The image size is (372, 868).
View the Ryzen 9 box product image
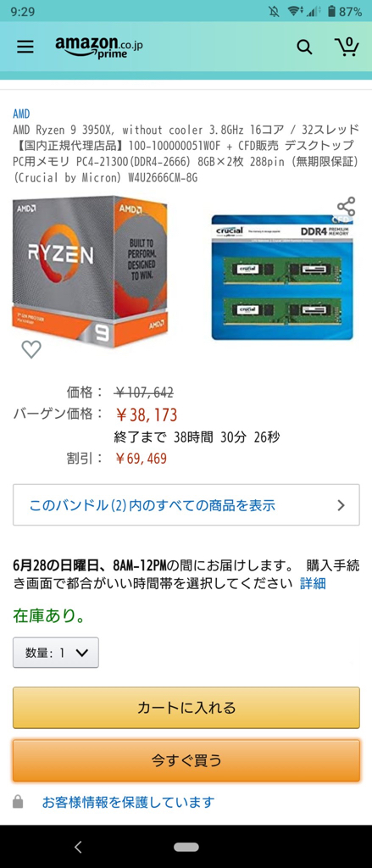point(90,270)
